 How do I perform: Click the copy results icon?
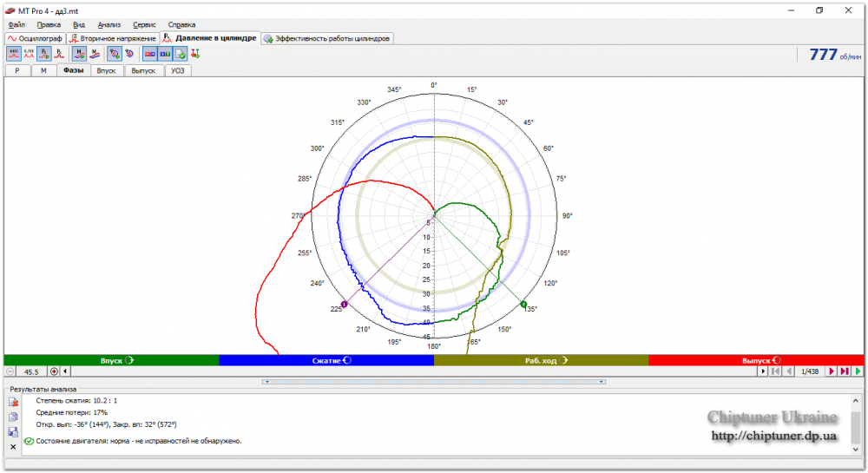point(13,417)
